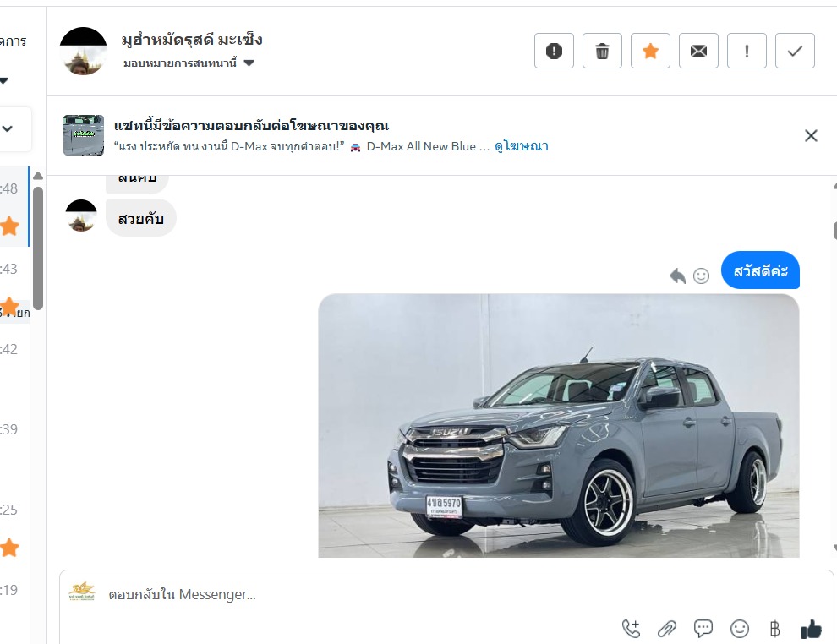Delete conversation with the trash icon

click(602, 51)
